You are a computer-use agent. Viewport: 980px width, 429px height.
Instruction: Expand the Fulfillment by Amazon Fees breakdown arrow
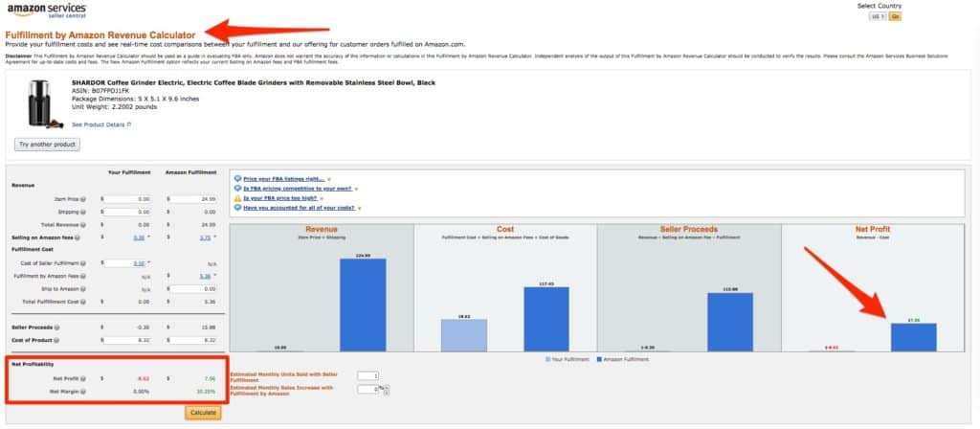pyautogui.click(x=215, y=275)
